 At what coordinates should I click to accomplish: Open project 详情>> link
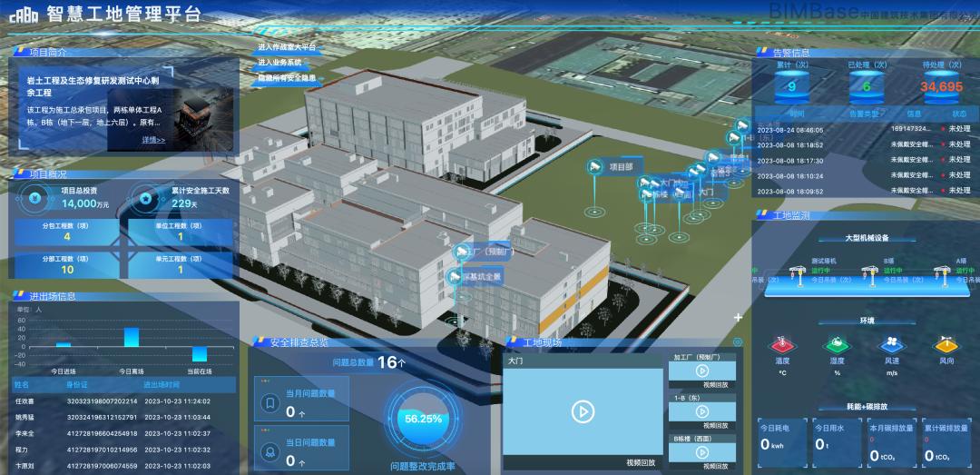153,140
